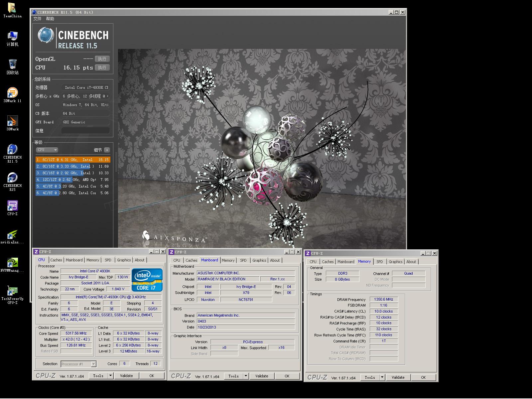
Task: Open the Computer (计算机) desktop icon
Action: coord(12,38)
